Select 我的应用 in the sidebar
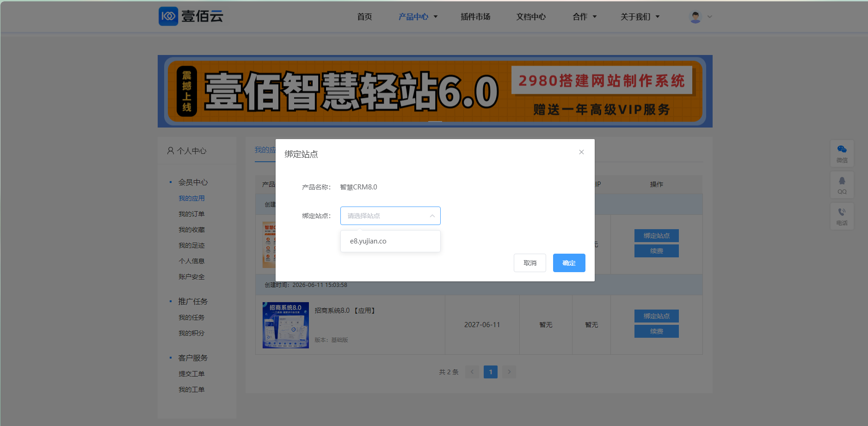Viewport: 868px width, 426px height. coord(191,198)
